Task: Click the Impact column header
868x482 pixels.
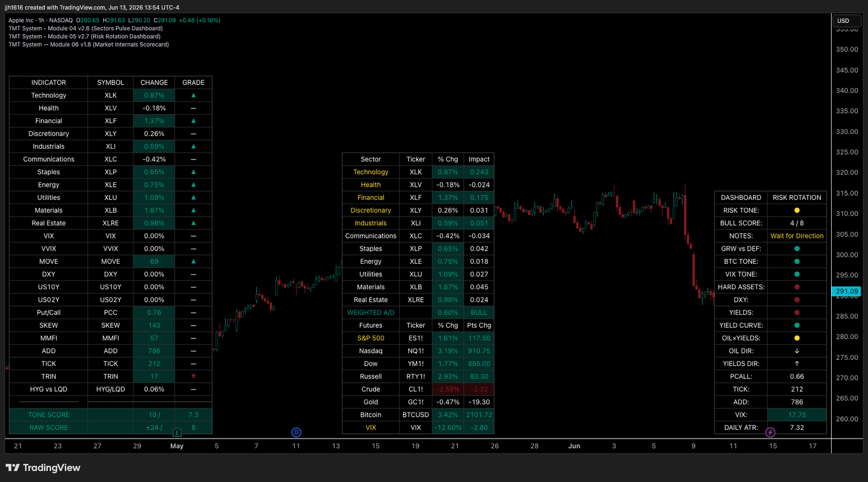Action: pyautogui.click(x=479, y=160)
